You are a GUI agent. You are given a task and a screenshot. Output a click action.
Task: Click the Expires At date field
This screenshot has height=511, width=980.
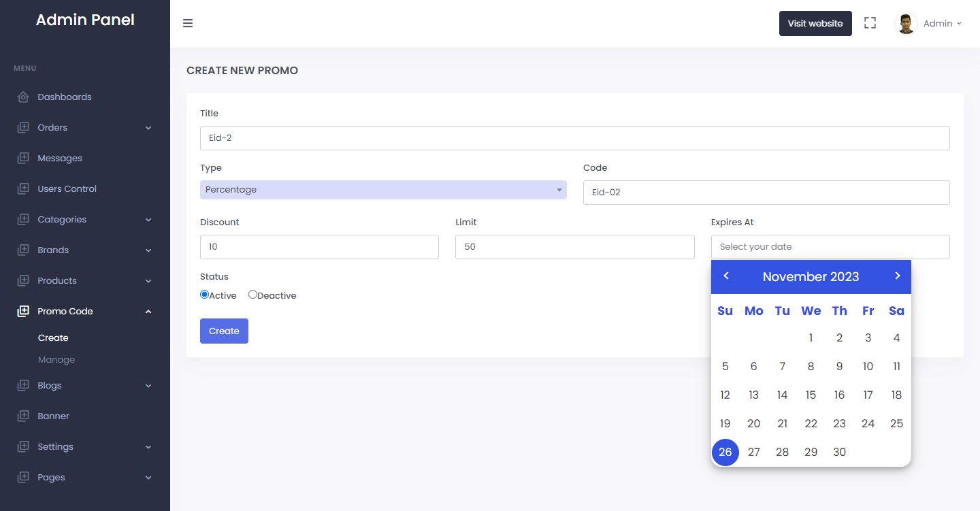pos(830,247)
